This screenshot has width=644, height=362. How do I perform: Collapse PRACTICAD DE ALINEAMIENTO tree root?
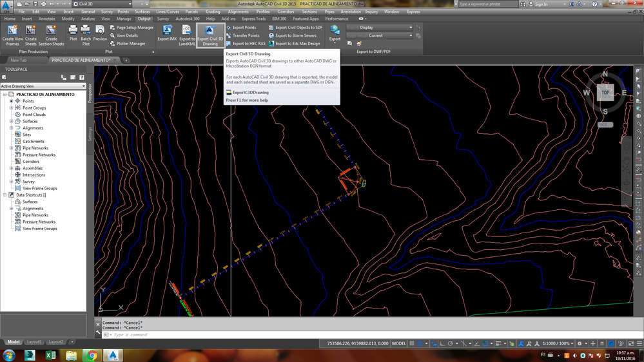5,95
